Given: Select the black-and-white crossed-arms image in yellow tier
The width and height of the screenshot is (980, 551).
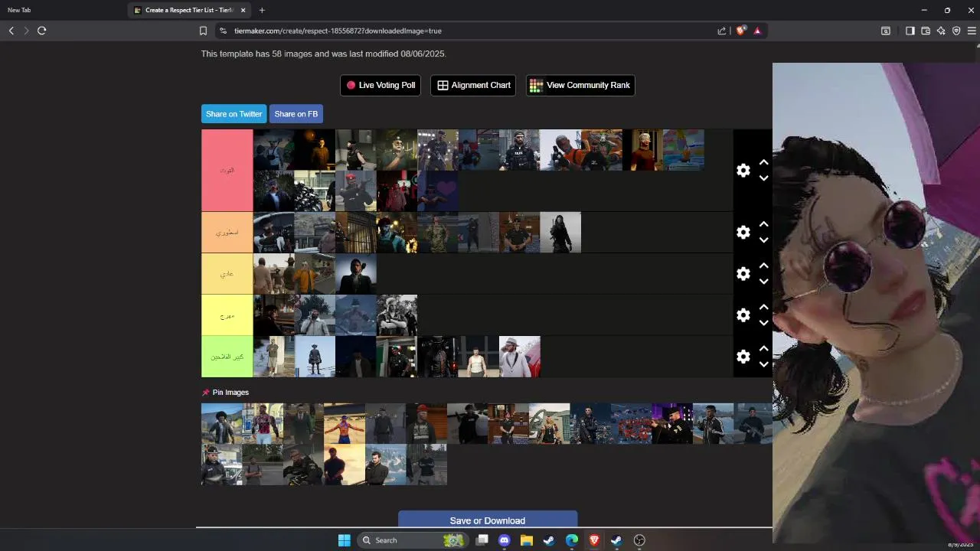Looking at the screenshot, I should click(397, 315).
